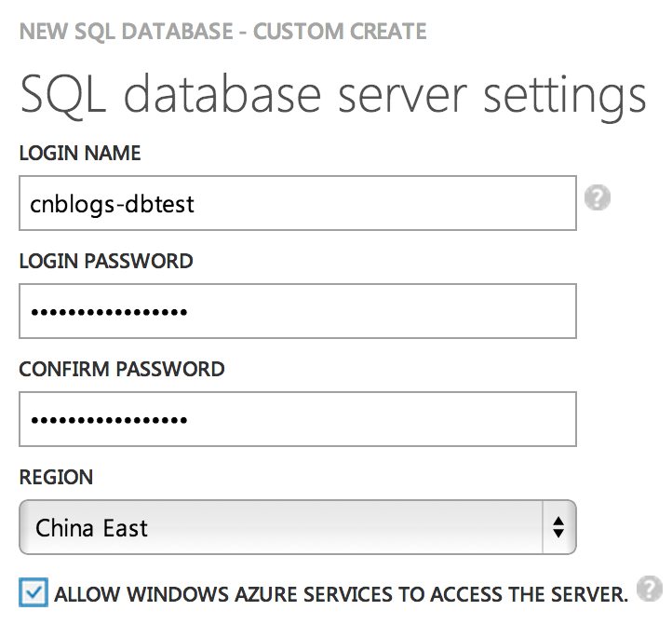The width and height of the screenshot is (672, 624).
Task: Focus the Login Name input field
Action: (x=298, y=203)
